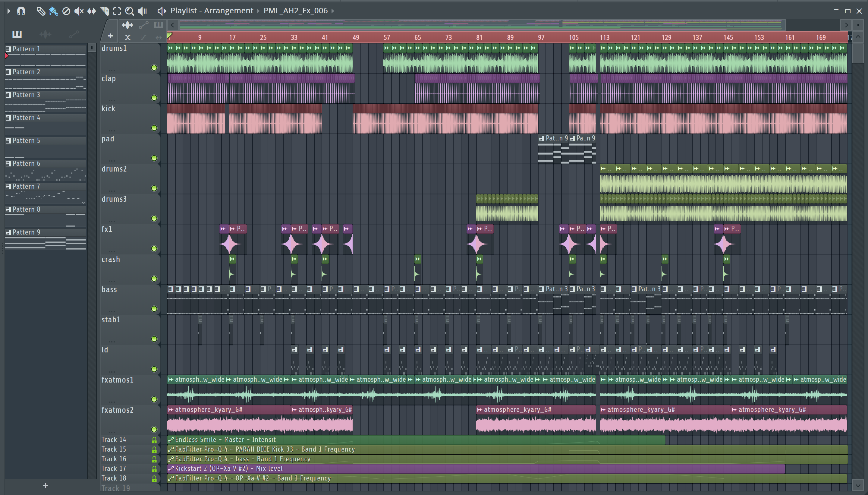868x495 pixels.
Task: Jump to bar 49 on the timeline ruler
Action: pyautogui.click(x=356, y=37)
